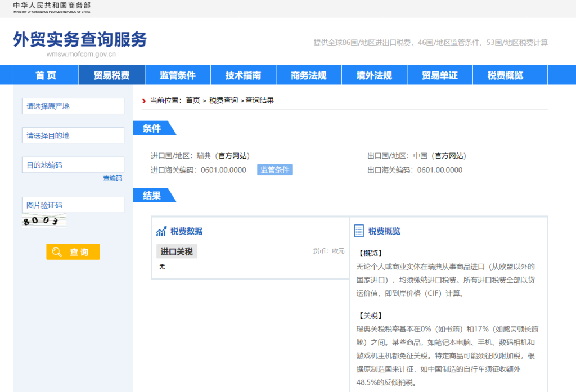This screenshot has width=576, height=392.
Task: Open the 商务法规 navigation tab
Action: point(309,75)
